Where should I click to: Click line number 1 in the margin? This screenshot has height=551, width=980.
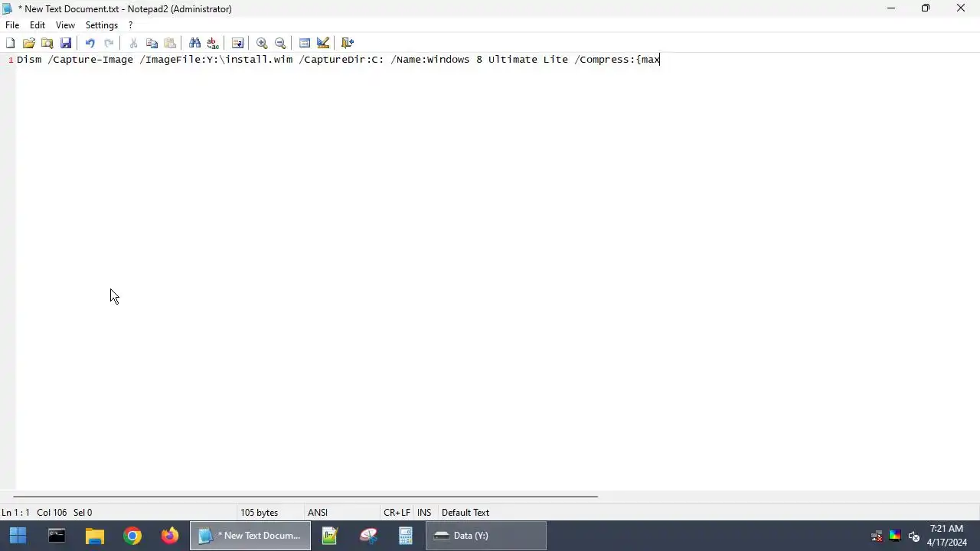click(x=11, y=60)
